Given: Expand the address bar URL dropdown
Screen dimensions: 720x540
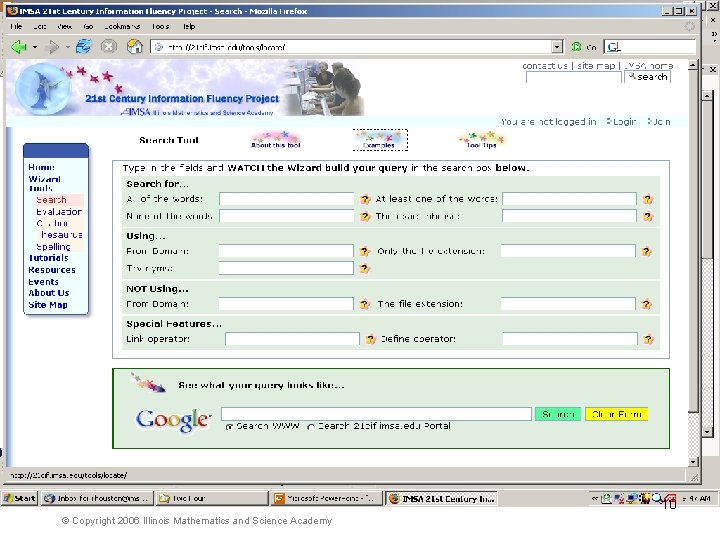Looking at the screenshot, I should (x=557, y=47).
